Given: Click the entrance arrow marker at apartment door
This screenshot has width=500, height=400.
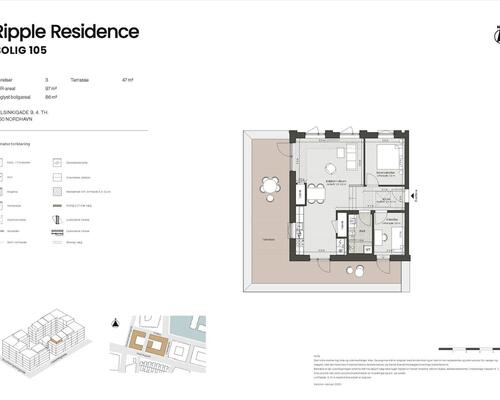Looking at the screenshot, I should [414, 196].
